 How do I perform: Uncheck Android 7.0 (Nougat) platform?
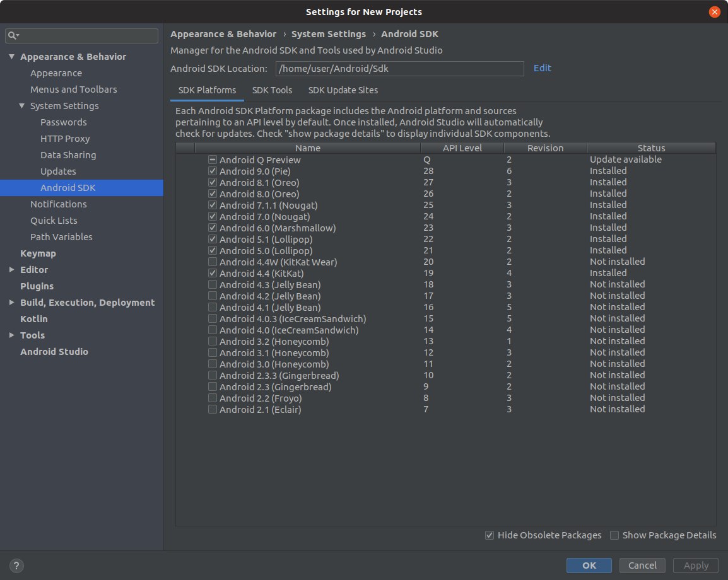[212, 216]
